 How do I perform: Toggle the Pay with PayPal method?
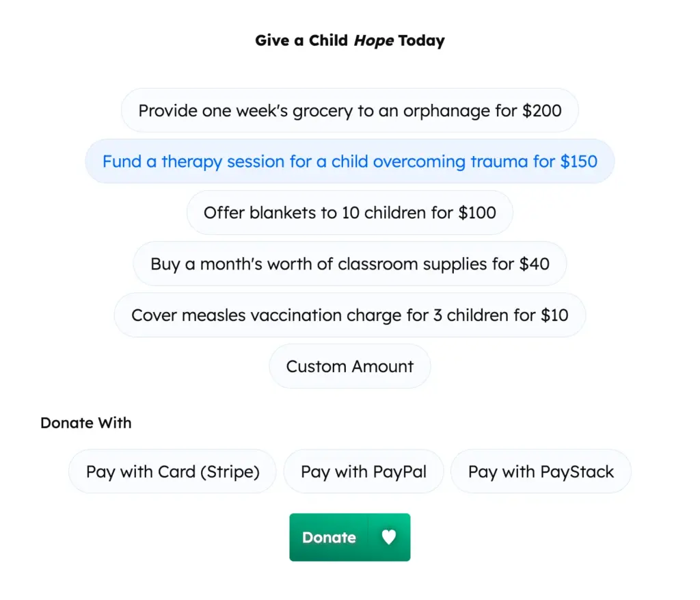click(x=364, y=471)
